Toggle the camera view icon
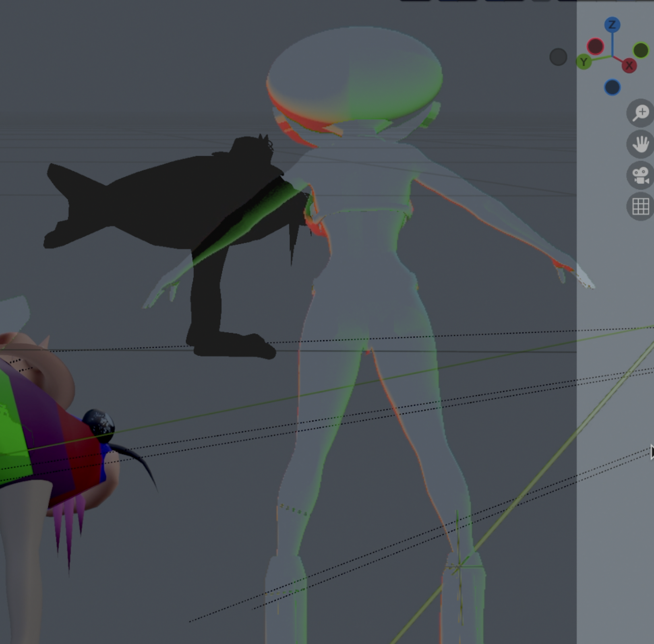Screen dimensions: 654x644 point(640,175)
